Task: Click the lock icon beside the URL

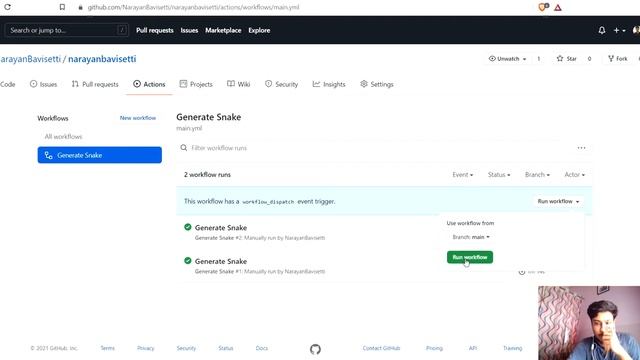Action: [80, 7]
